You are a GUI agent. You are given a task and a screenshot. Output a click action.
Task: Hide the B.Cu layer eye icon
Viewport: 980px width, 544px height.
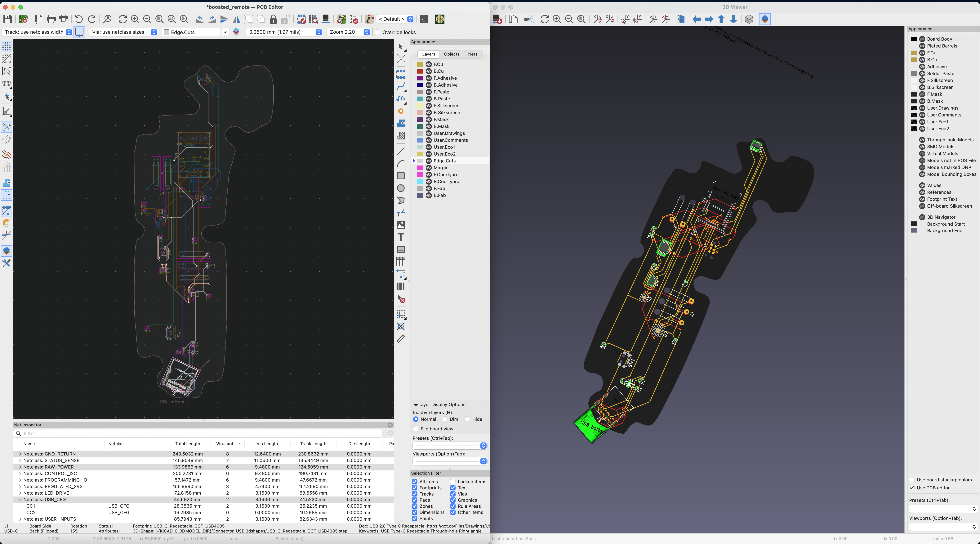429,71
